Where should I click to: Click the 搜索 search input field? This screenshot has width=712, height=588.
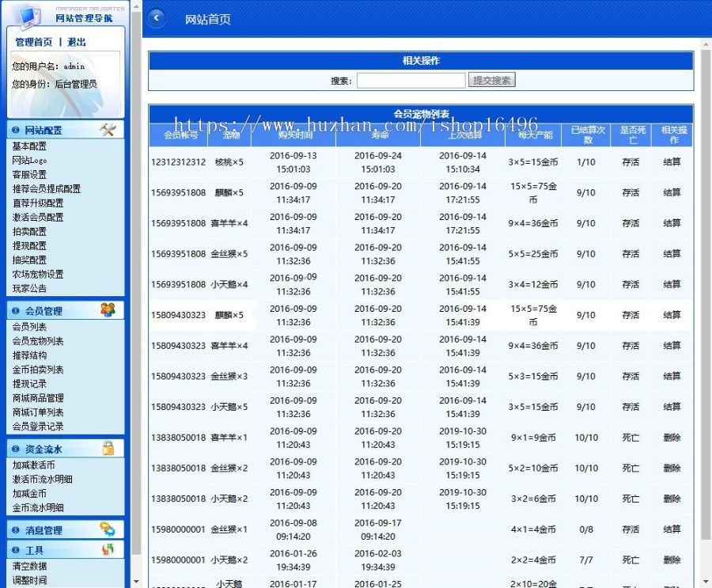[411, 81]
